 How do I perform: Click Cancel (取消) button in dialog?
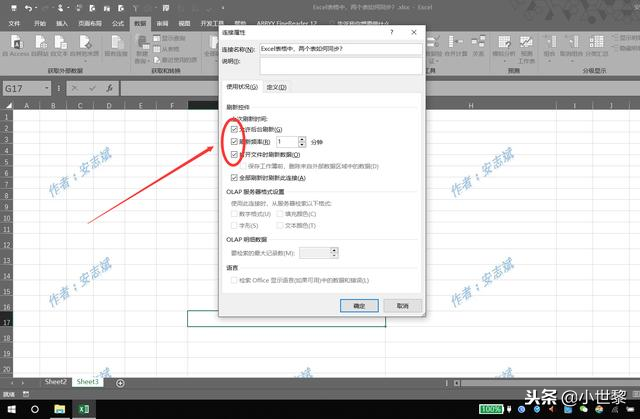402,306
